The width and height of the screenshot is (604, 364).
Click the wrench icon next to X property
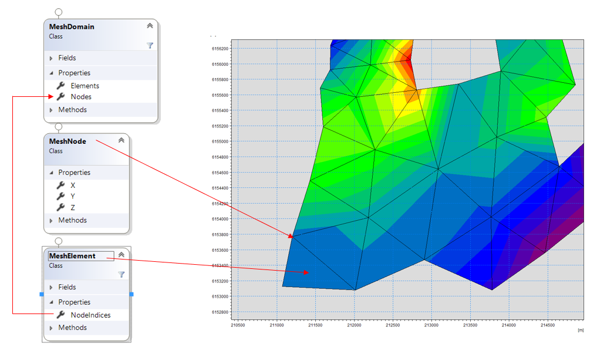(x=60, y=185)
